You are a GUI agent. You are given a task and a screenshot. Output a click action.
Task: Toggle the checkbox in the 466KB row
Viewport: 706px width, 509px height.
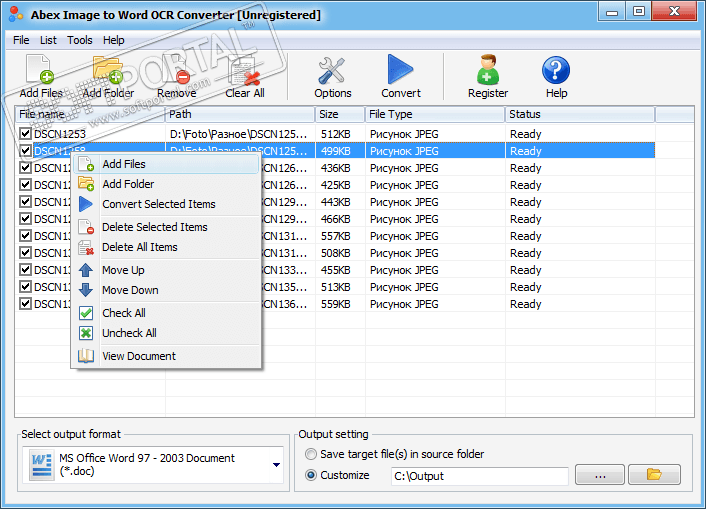[25, 218]
